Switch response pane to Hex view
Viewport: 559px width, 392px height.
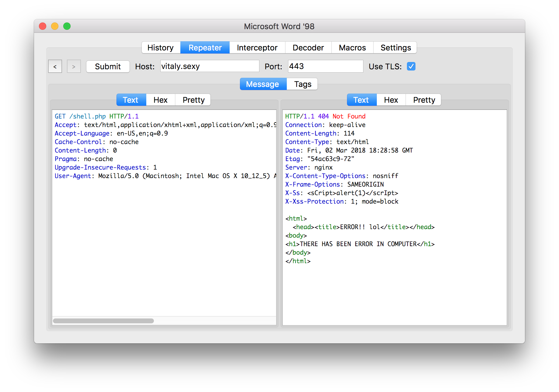[391, 100]
